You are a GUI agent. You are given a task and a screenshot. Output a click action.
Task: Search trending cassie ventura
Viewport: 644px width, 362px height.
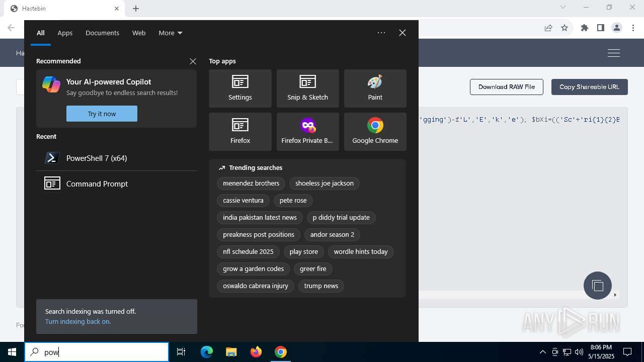click(x=243, y=201)
